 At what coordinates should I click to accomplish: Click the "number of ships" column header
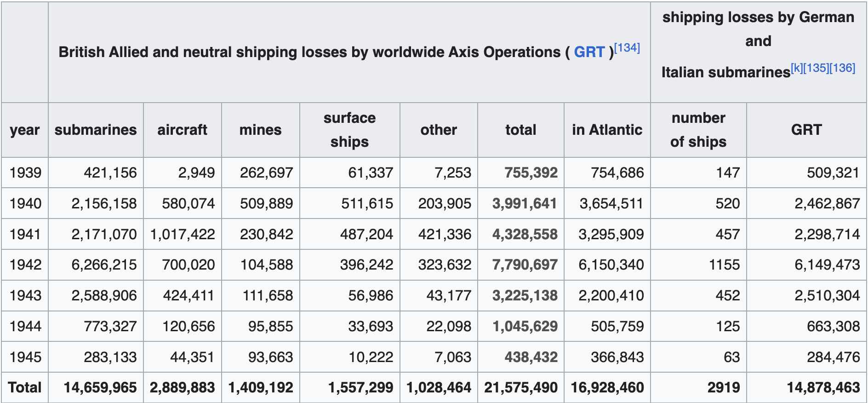tap(698, 130)
